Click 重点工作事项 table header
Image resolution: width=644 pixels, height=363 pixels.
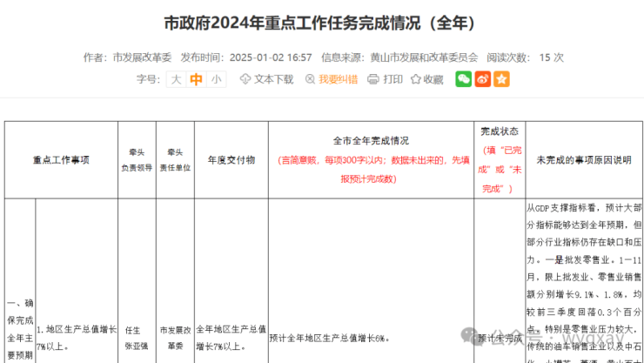pos(61,160)
